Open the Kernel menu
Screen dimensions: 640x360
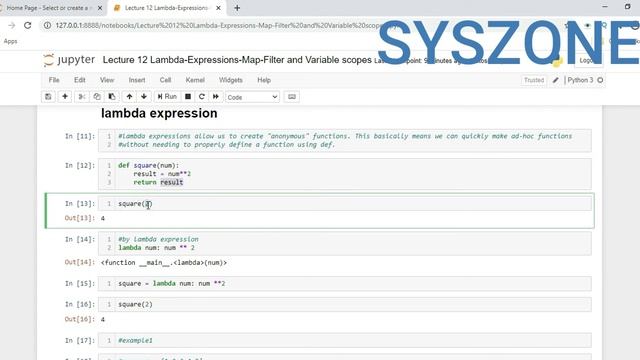tap(195, 80)
